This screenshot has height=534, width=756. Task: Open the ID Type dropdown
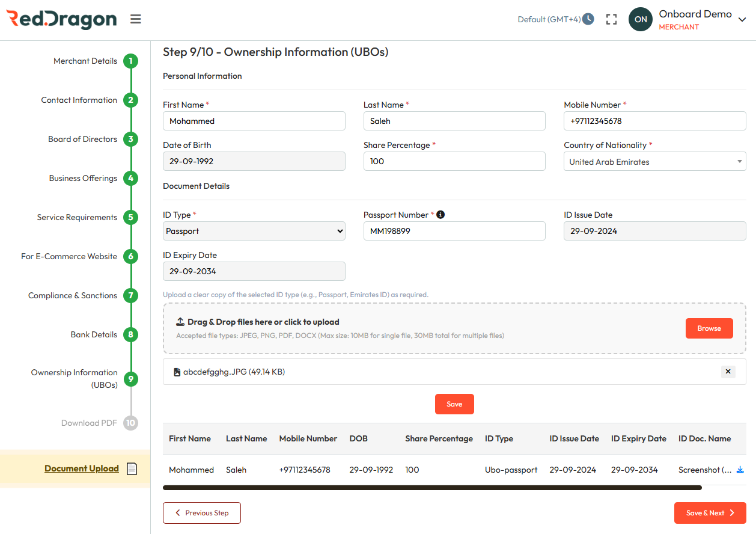254,231
